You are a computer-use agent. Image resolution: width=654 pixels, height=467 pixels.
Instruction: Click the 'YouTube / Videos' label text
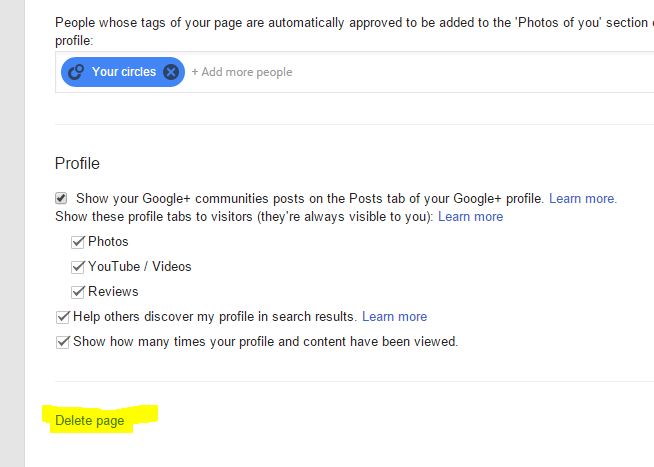tap(139, 266)
